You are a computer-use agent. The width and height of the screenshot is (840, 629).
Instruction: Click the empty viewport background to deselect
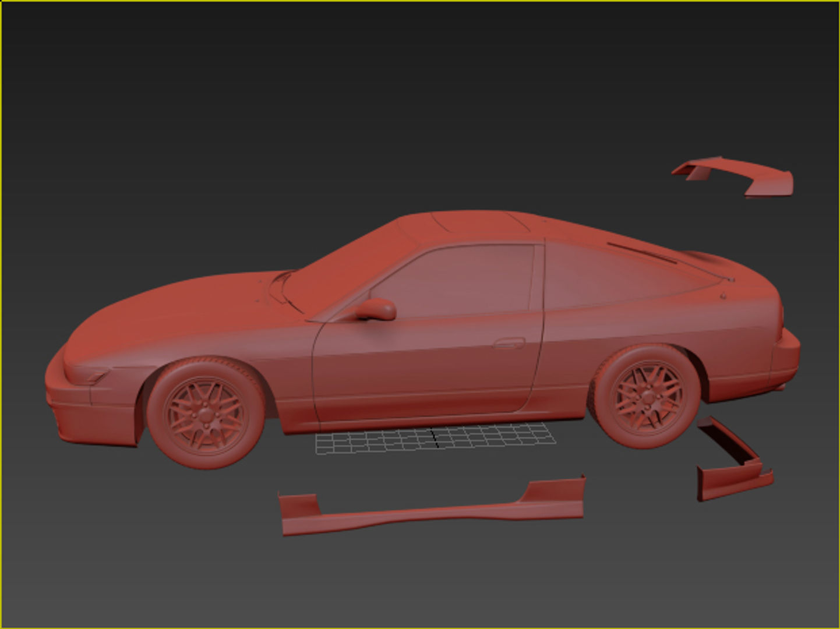(175, 116)
